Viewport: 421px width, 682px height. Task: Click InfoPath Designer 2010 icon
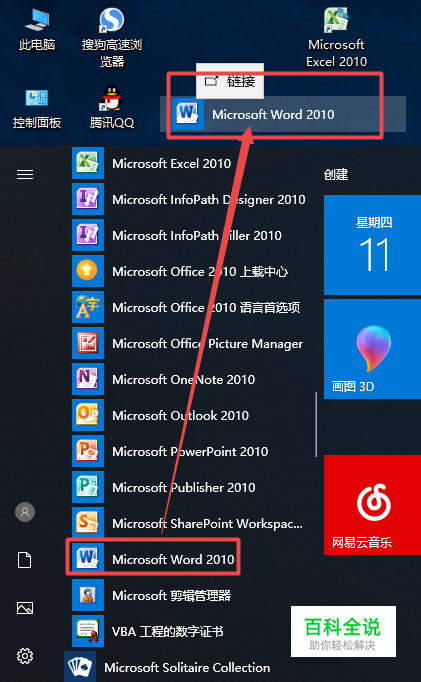pyautogui.click(x=88, y=199)
